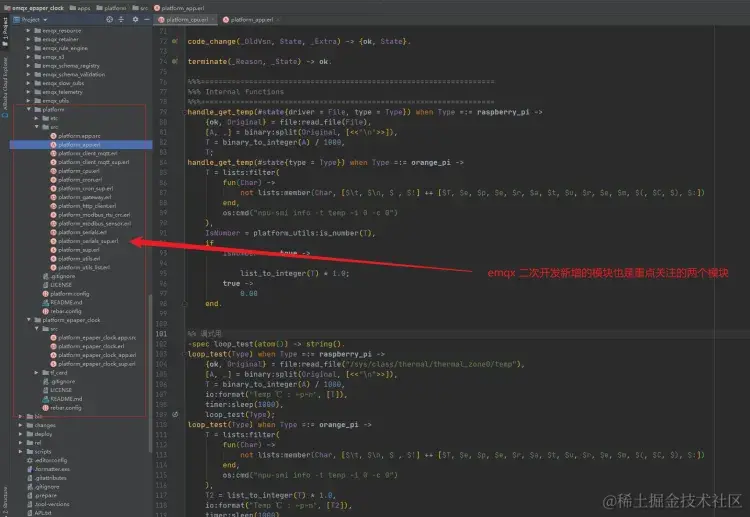
Task: Click the project tree vertical scrollbar
Action: [150, 373]
